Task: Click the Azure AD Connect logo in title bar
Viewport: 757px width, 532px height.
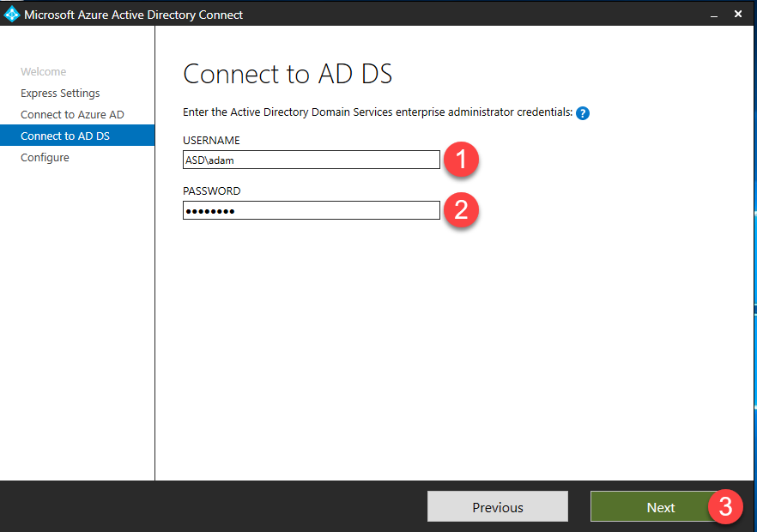Action: coord(12,15)
